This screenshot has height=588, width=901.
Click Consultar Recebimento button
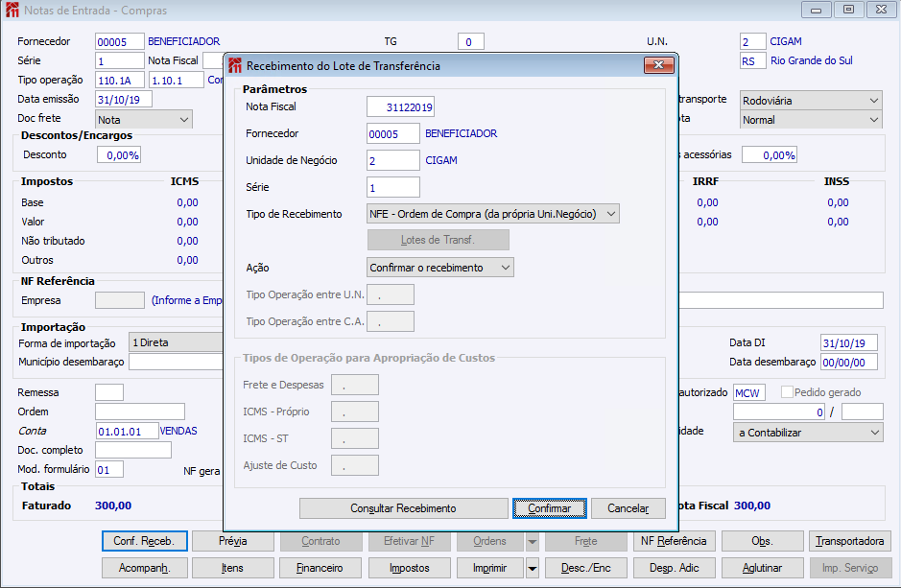coord(403,508)
